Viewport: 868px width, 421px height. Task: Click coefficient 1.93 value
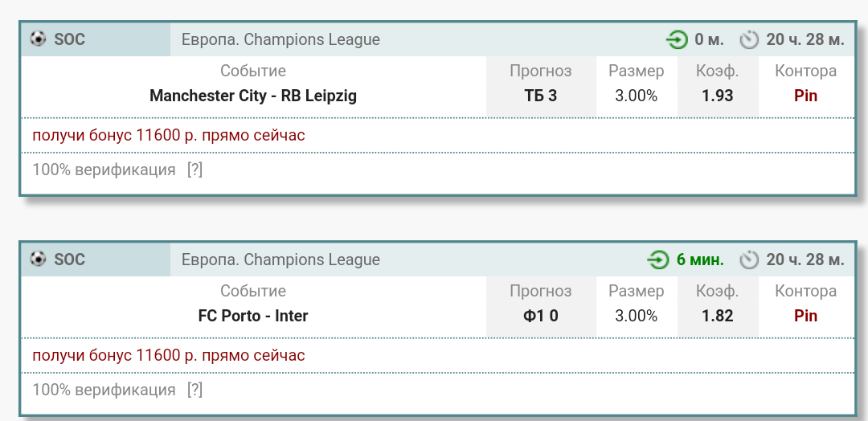pos(717,96)
